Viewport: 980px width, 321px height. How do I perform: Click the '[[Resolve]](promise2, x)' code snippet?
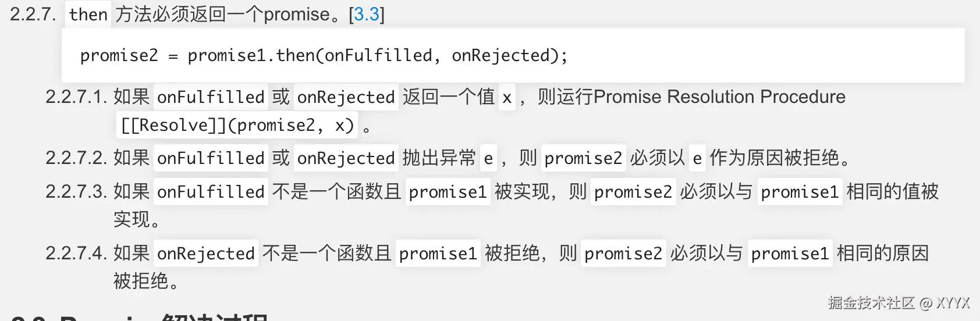(x=237, y=126)
